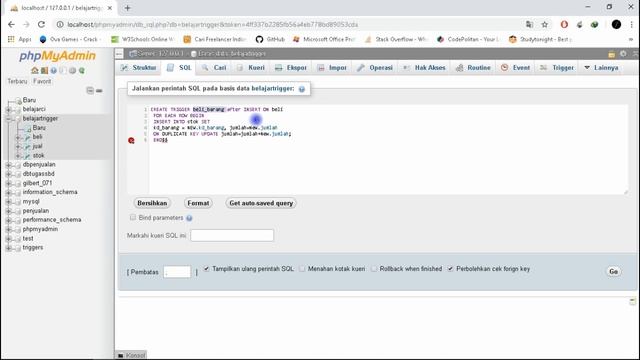Open a new browser tab
Screen dimensions: 640x360
pos(127,8)
